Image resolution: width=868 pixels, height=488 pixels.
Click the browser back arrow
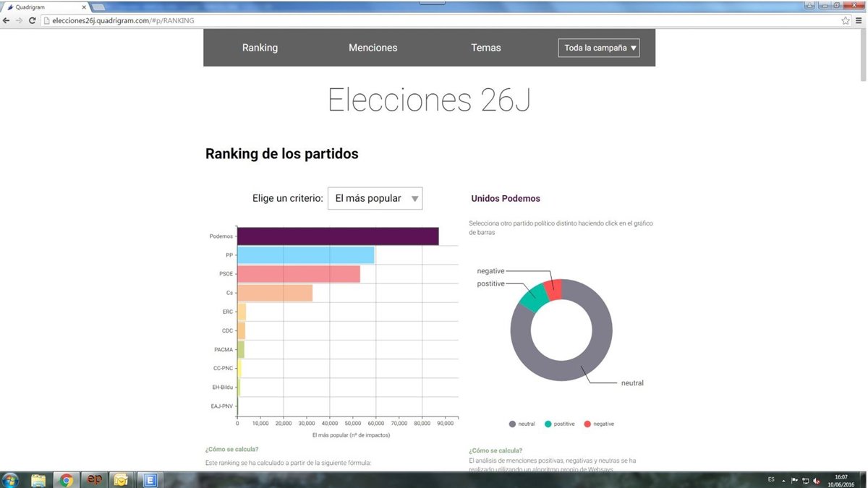pos(7,20)
